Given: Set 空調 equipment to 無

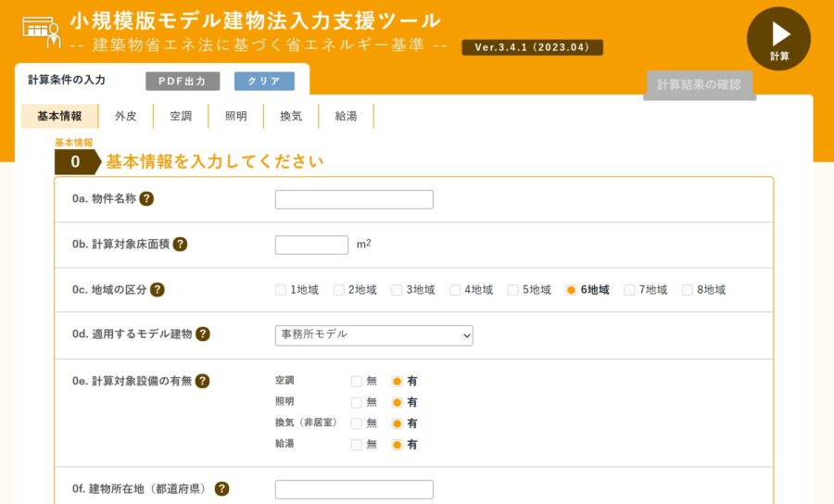Looking at the screenshot, I should pos(357,381).
